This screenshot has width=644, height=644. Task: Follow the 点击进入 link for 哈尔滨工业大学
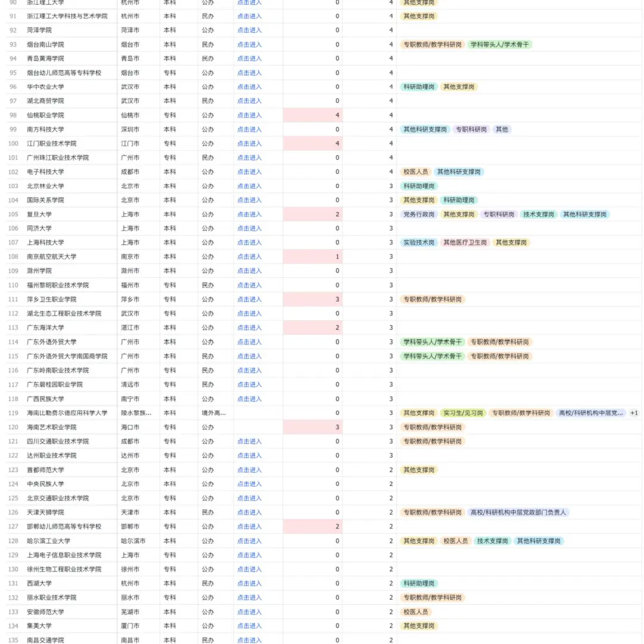[249, 541]
